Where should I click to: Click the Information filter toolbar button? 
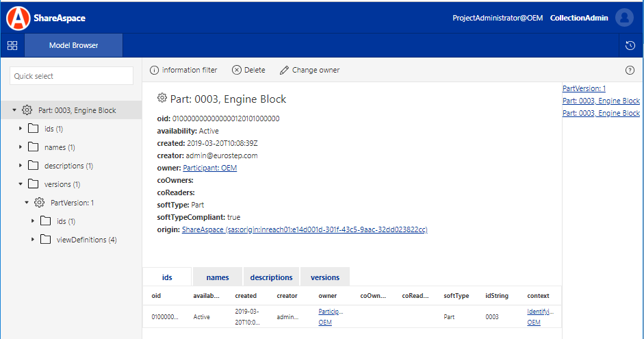pyautogui.click(x=183, y=70)
